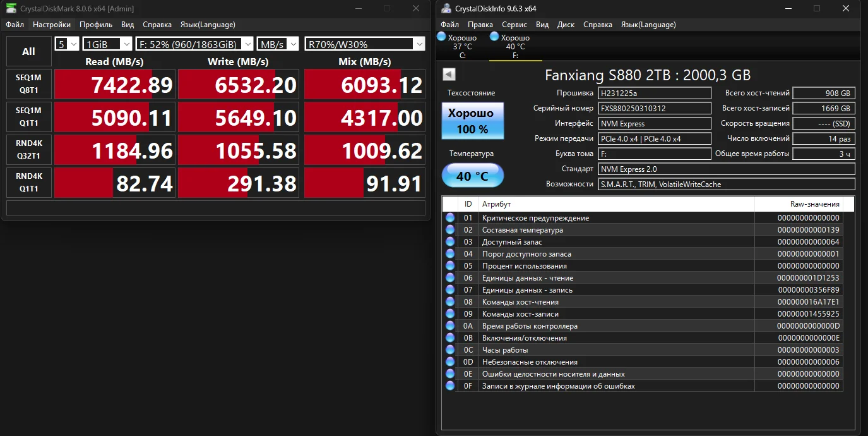Click status orb for attribute 08
868x436 pixels.
pyautogui.click(x=450, y=301)
